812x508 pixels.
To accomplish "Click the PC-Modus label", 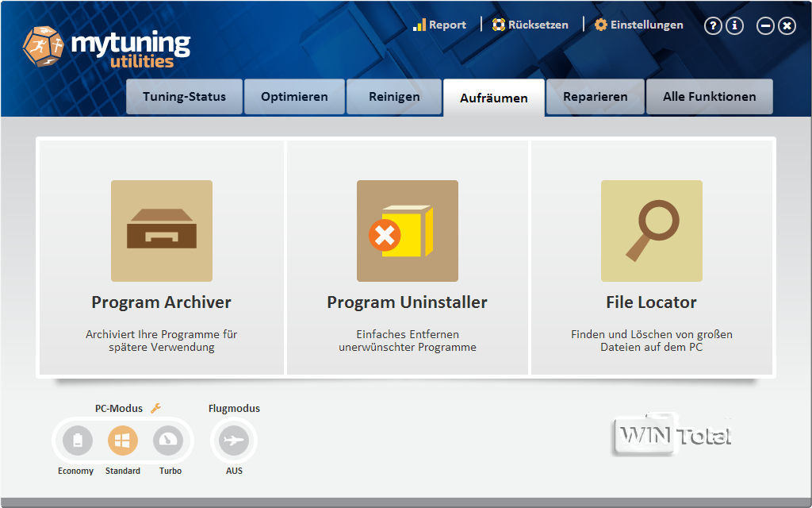I will pyautogui.click(x=119, y=409).
